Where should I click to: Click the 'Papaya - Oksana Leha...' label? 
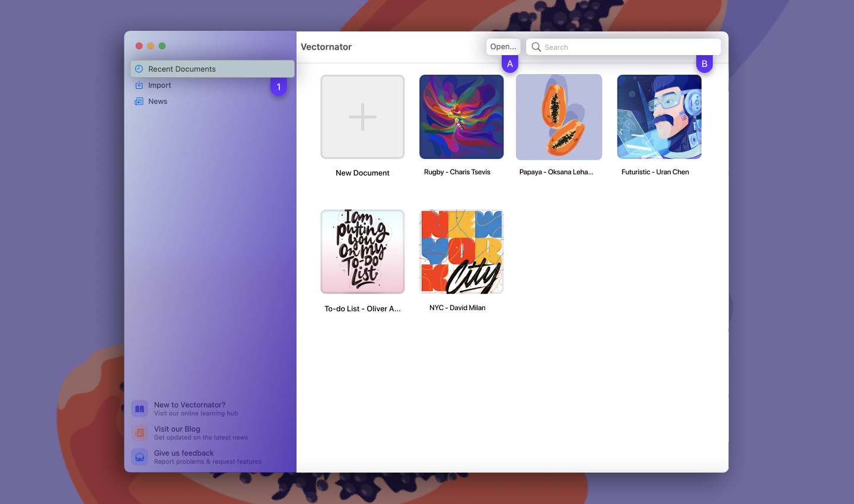click(x=556, y=172)
